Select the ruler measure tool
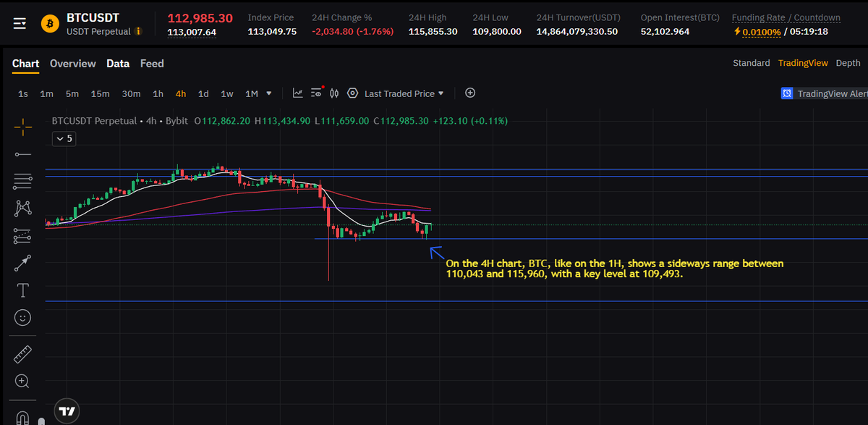This screenshot has height=425, width=868. 23,353
